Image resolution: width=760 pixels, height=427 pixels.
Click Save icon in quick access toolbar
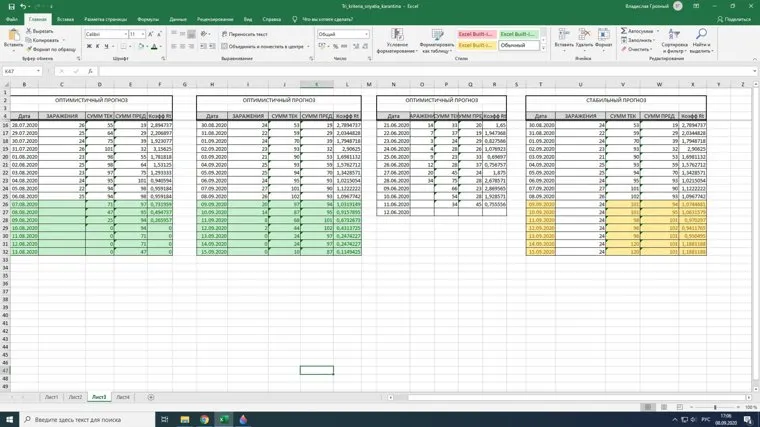pyautogui.click(x=7, y=5)
